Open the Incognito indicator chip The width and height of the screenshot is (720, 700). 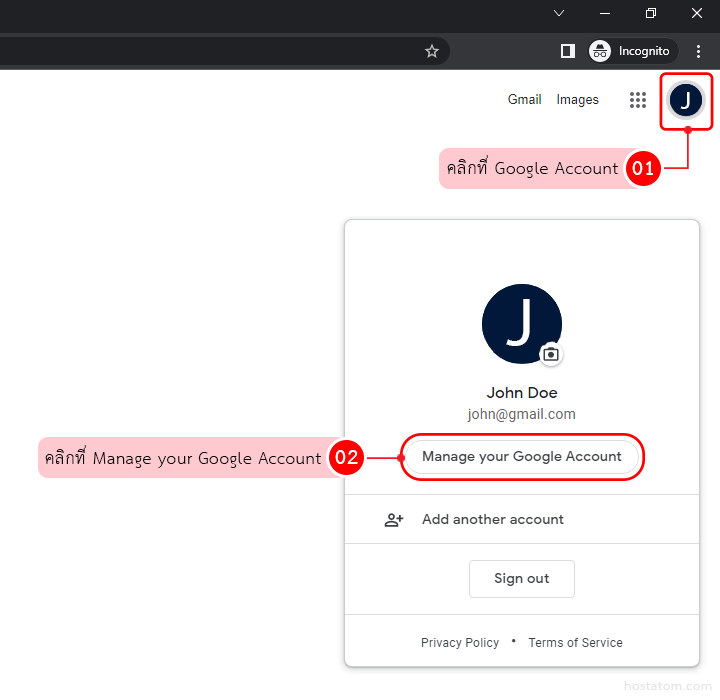[632, 51]
